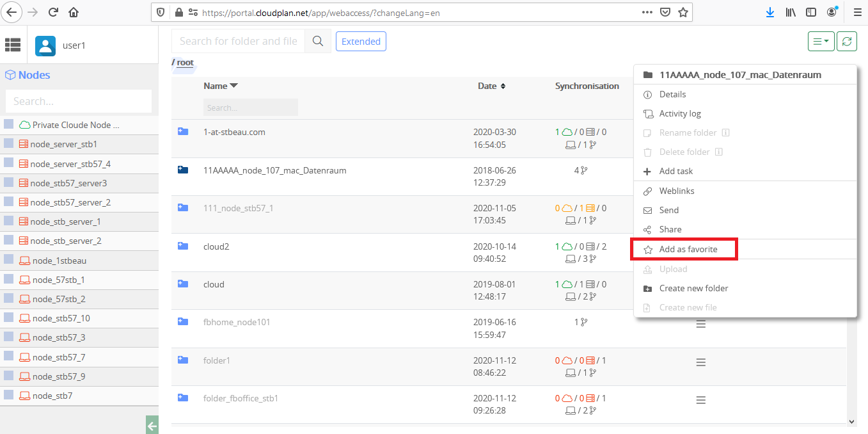Image resolution: width=868 pixels, height=434 pixels.
Task: Choose Add as favorite menu entry
Action: pos(688,249)
